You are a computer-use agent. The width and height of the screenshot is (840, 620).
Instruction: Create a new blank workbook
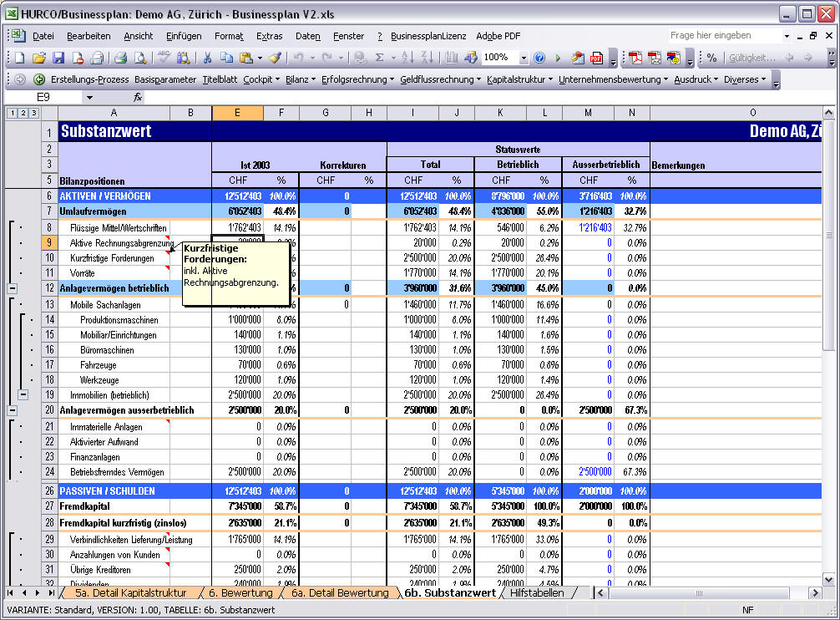pos(20,58)
